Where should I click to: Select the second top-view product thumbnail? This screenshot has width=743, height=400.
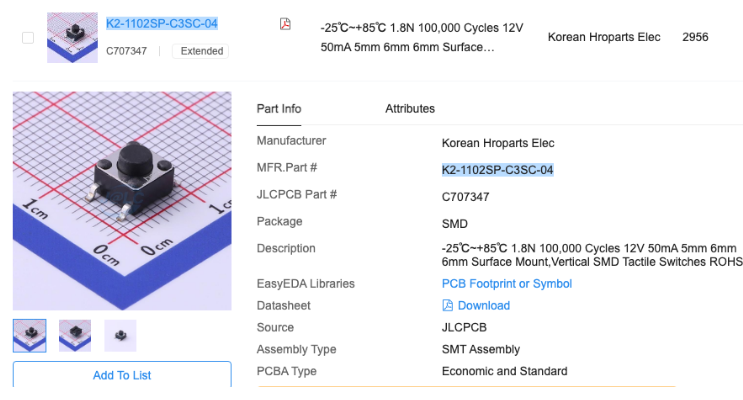pos(75,336)
